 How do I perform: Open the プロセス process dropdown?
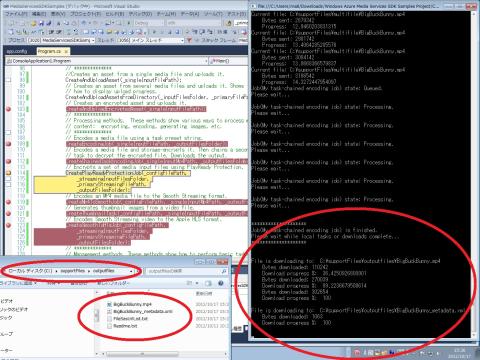(x=61, y=40)
